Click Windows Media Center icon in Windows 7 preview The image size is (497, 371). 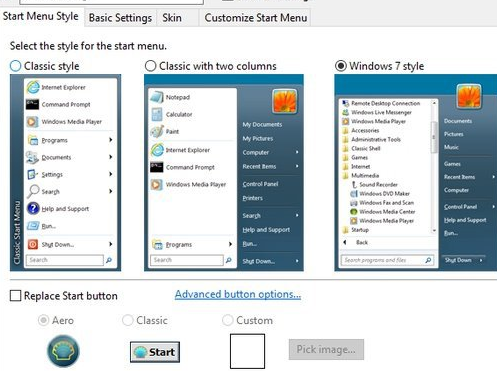(354, 211)
